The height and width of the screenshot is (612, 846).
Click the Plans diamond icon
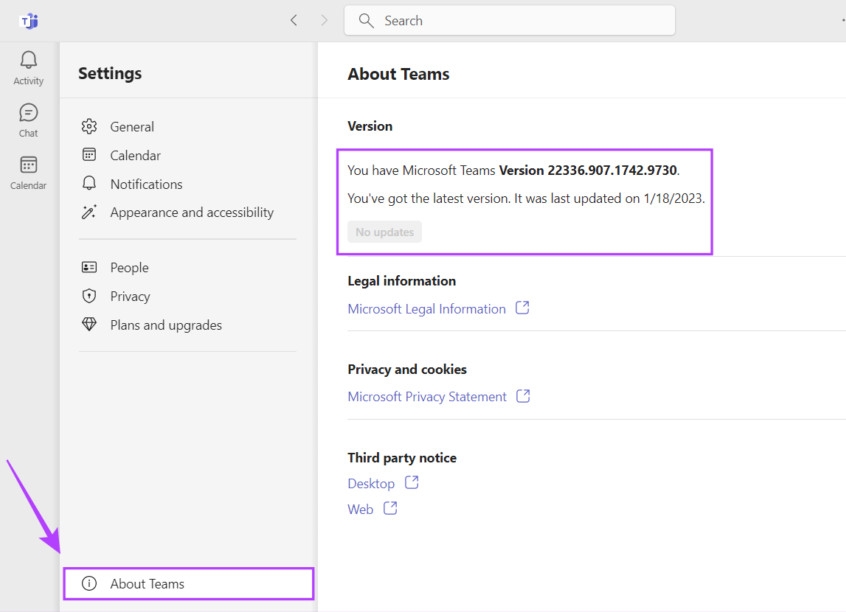coord(89,324)
